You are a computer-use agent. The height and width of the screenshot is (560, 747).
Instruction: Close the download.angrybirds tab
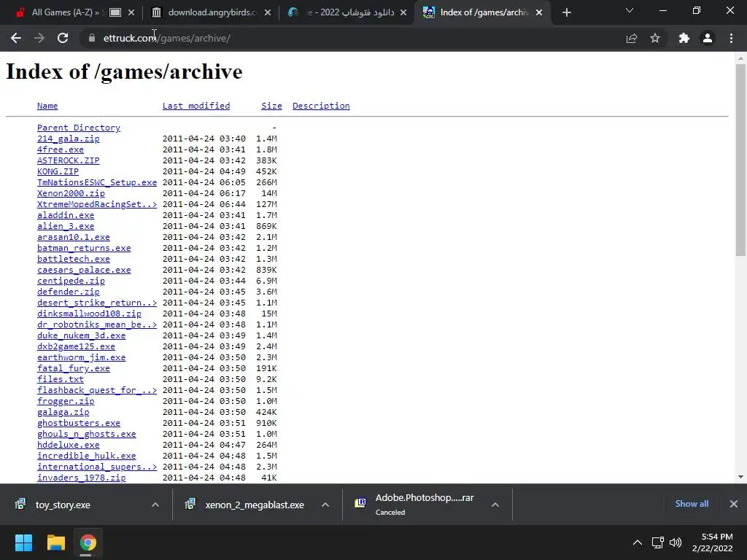point(268,12)
